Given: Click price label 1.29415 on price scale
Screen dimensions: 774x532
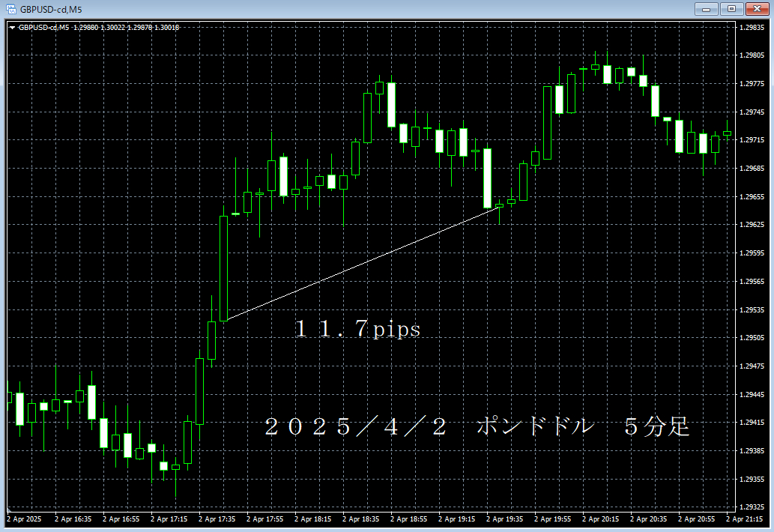Looking at the screenshot, I should coord(752,423).
